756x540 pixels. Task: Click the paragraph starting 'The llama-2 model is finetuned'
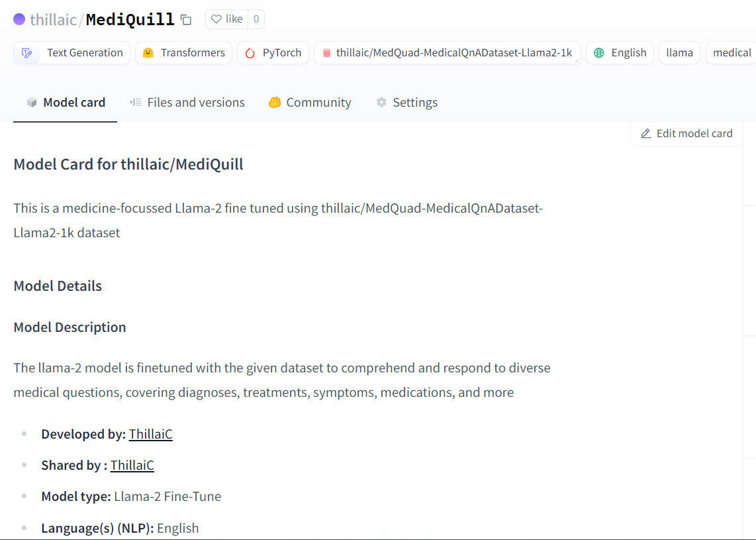click(282, 380)
